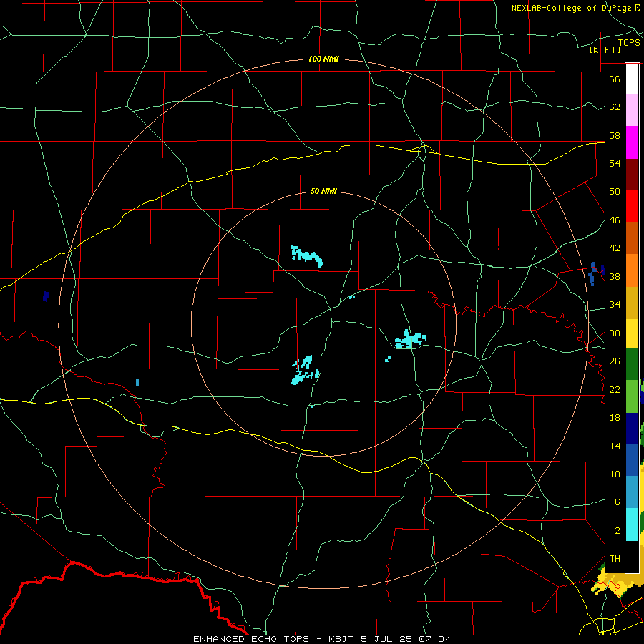
Task: Click the large cyan echo north of center
Action: pos(306,256)
